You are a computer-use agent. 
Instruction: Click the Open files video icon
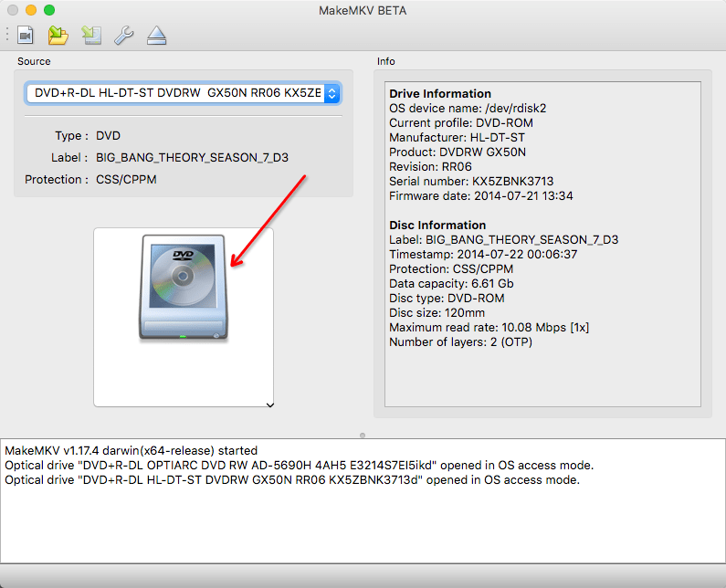point(26,36)
